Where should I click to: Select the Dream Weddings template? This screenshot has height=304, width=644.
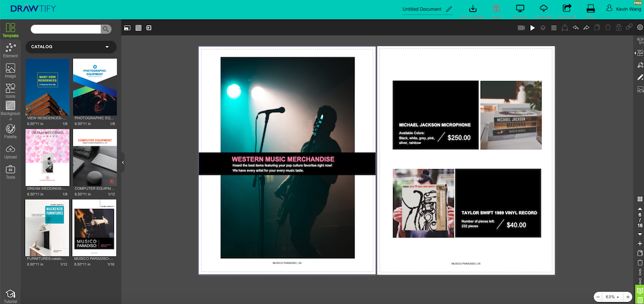47,158
